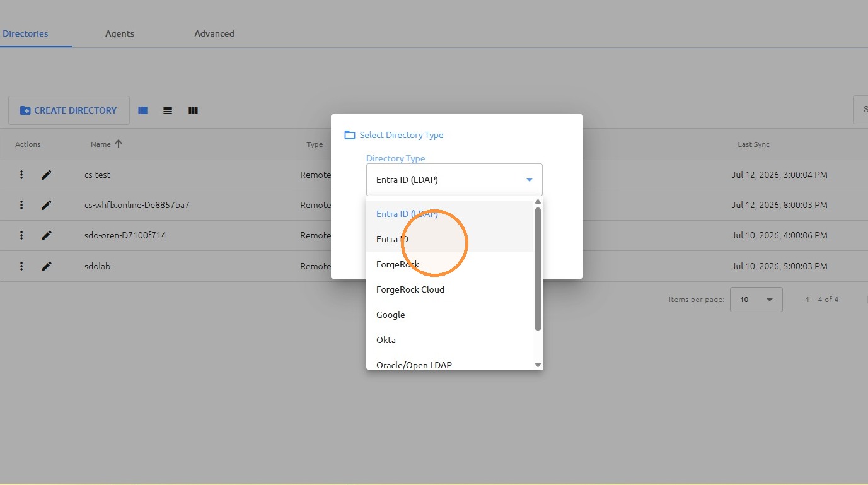The image size is (868, 485).
Task: Edit the cs-whfb.online-De8857ba7 directory
Action: tap(47, 205)
